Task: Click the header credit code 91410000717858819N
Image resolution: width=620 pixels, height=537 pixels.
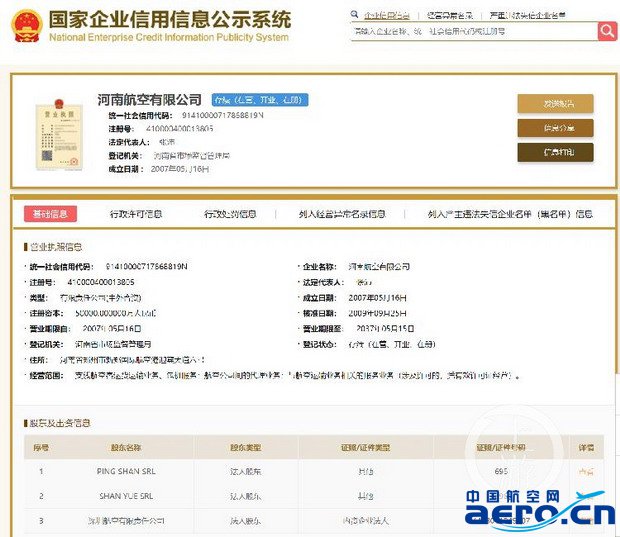Action: click(x=223, y=115)
